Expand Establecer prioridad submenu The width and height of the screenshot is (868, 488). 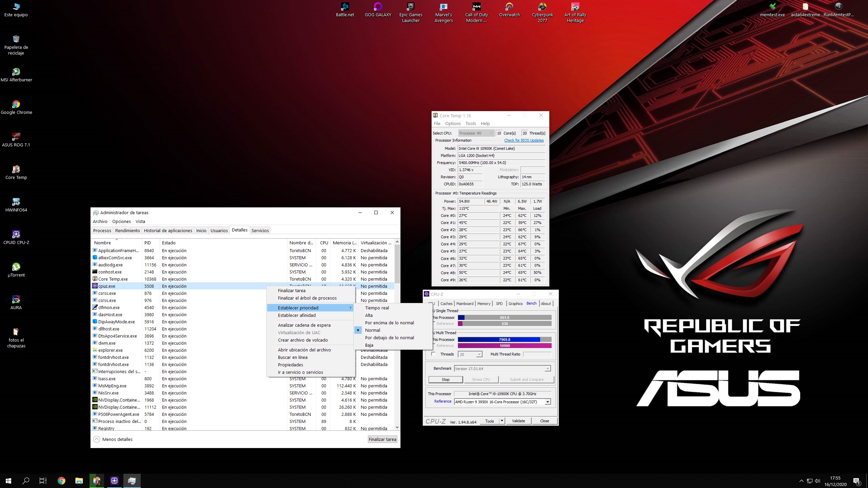pos(310,308)
